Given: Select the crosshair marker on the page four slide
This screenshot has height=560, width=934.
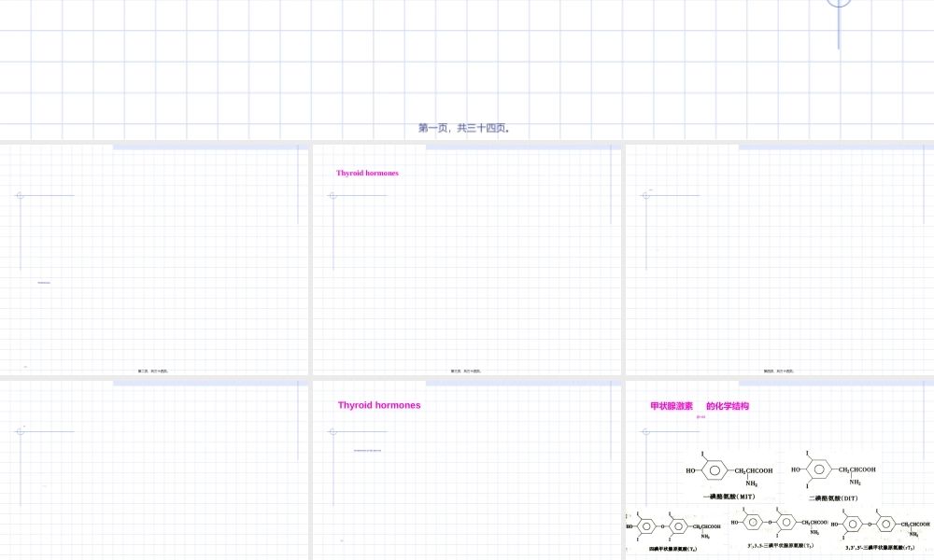Looking at the screenshot, I should click(x=645, y=195).
